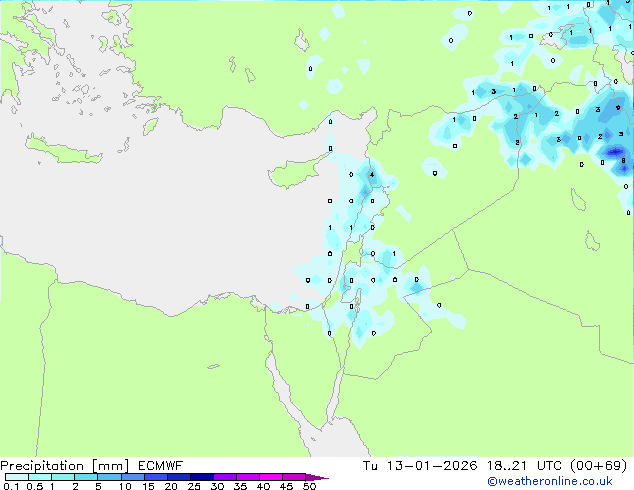Choose the 20–25 mm dark blue swatch
Image resolution: width=634 pixels, height=490 pixels.
tap(179, 477)
